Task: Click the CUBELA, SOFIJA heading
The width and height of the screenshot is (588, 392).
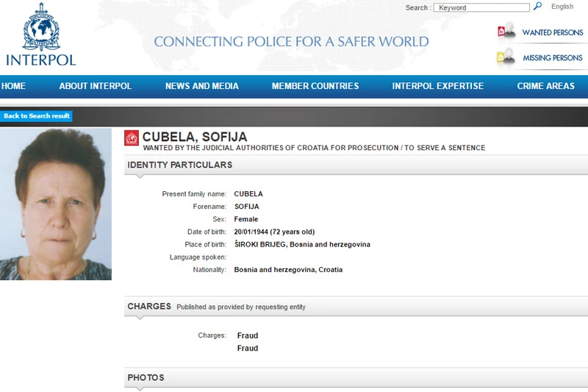Action: (195, 137)
